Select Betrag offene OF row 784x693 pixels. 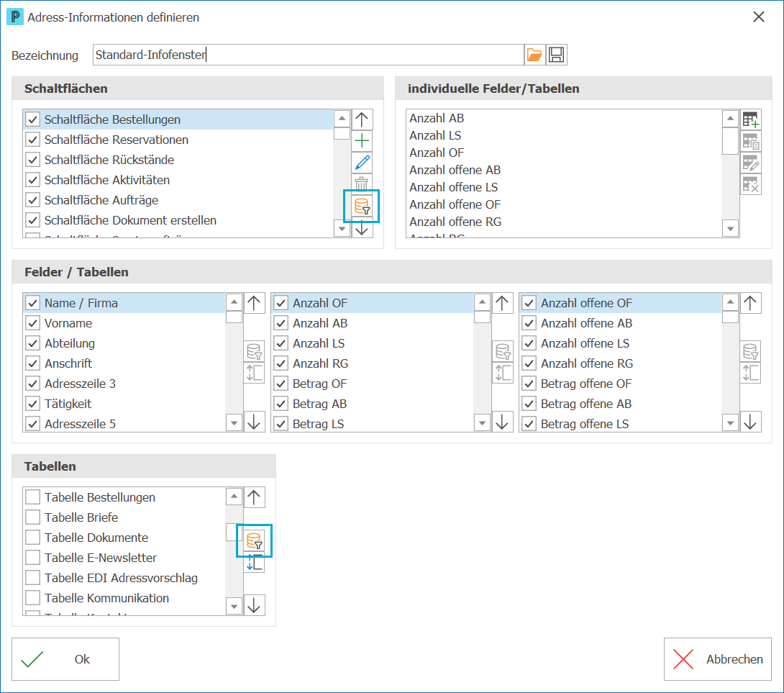pos(621,384)
